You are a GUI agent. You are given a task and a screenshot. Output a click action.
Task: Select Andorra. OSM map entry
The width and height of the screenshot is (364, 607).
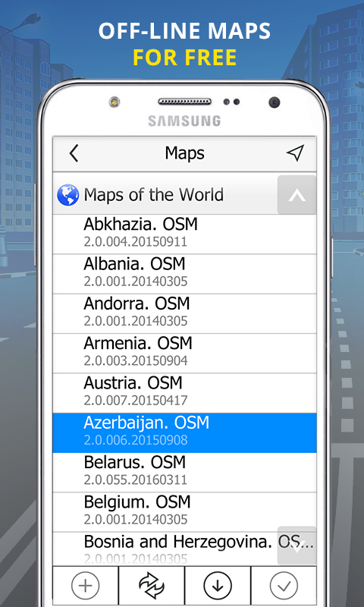184,313
